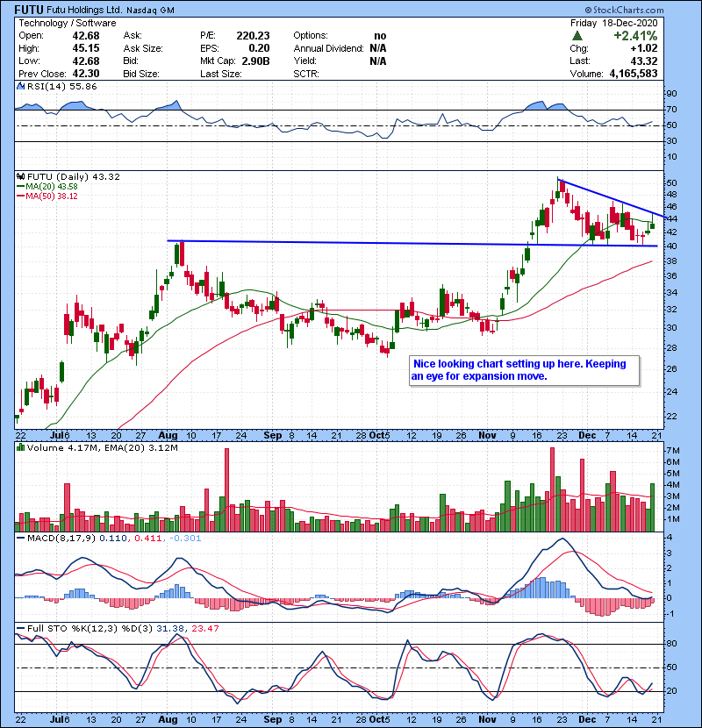Click the Yield label

[304, 61]
